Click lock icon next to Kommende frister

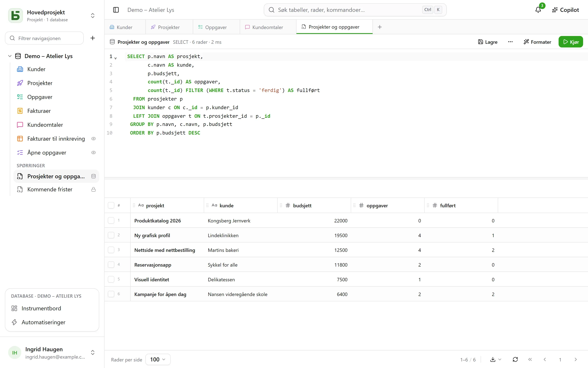coord(93,189)
